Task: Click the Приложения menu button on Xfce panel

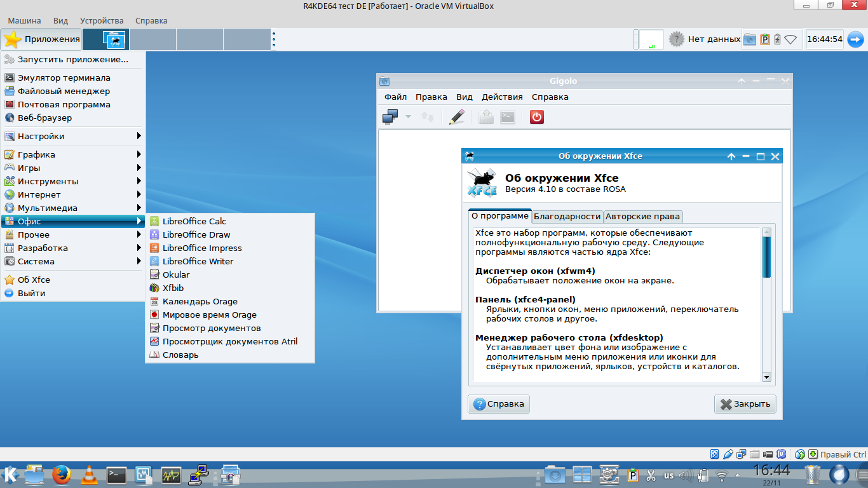Action: point(41,39)
